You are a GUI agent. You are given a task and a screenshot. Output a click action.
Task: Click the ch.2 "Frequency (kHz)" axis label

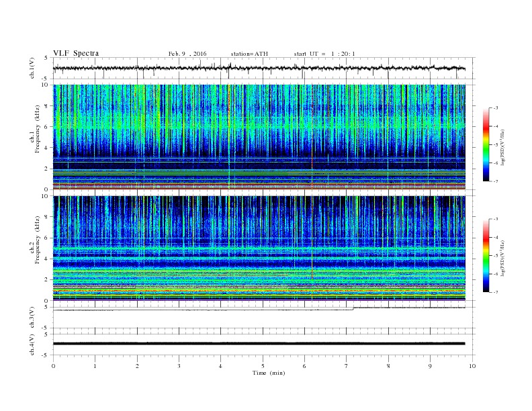click(38, 239)
